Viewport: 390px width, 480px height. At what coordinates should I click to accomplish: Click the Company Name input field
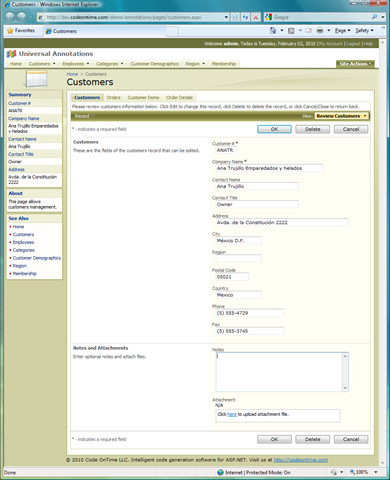tap(269, 168)
